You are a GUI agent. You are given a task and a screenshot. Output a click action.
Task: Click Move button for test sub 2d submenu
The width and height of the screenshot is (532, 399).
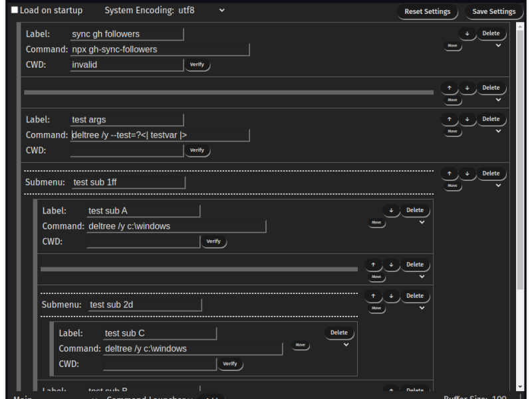376,309
